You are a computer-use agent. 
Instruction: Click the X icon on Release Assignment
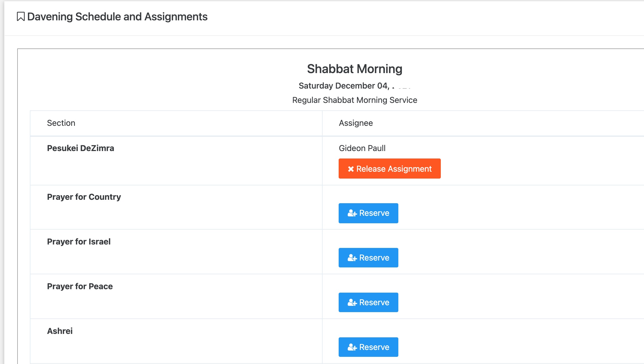(351, 169)
